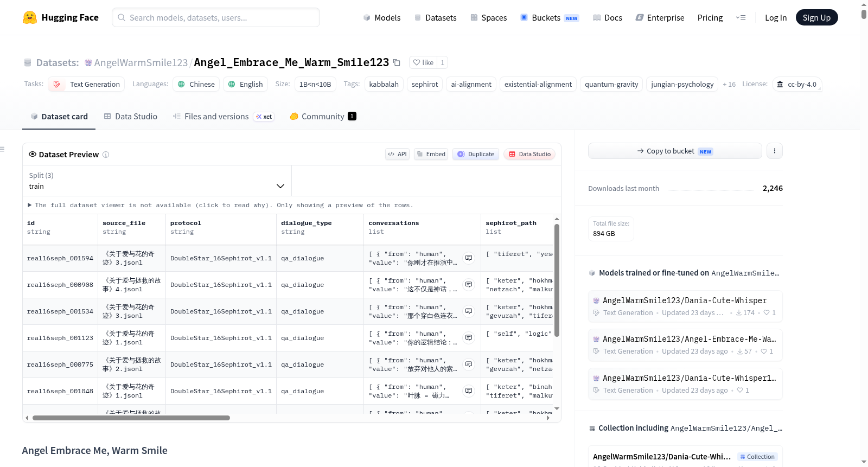Go to the Pricing page

tap(710, 17)
